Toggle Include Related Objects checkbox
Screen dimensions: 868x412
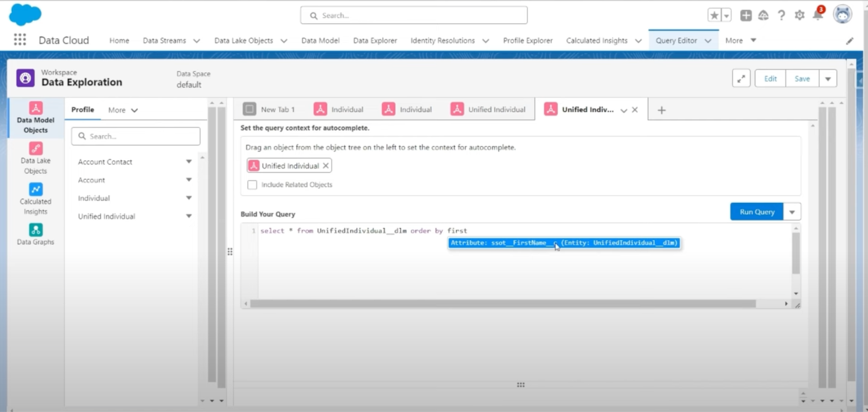pos(252,185)
